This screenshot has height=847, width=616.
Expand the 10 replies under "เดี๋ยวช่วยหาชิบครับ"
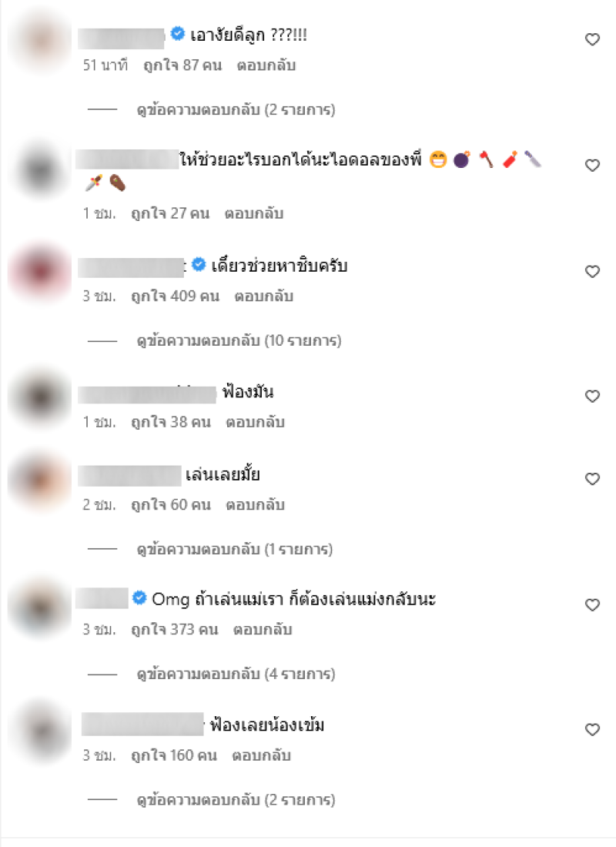[239, 341]
